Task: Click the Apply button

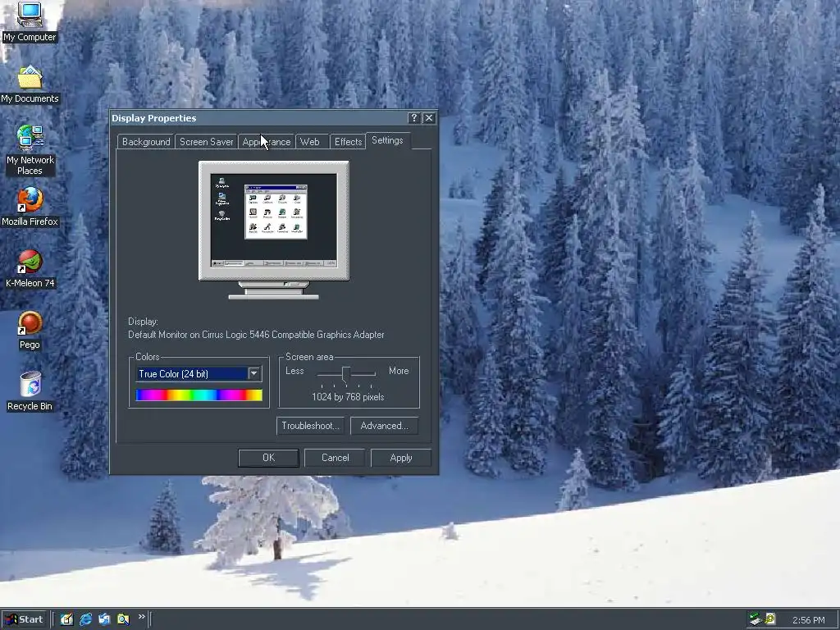Action: tap(400, 458)
